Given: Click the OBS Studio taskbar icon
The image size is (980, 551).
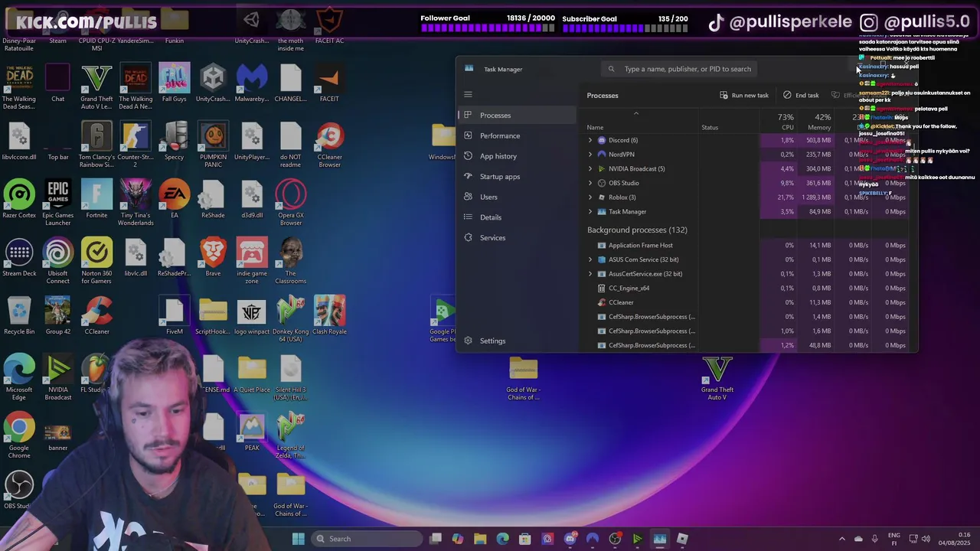Looking at the screenshot, I should click(x=615, y=539).
